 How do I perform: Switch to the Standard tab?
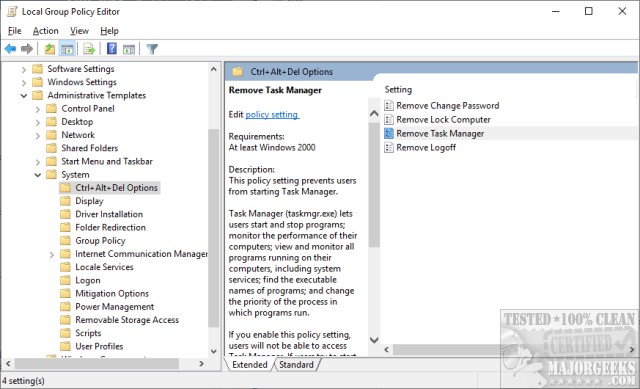pyautogui.click(x=296, y=365)
